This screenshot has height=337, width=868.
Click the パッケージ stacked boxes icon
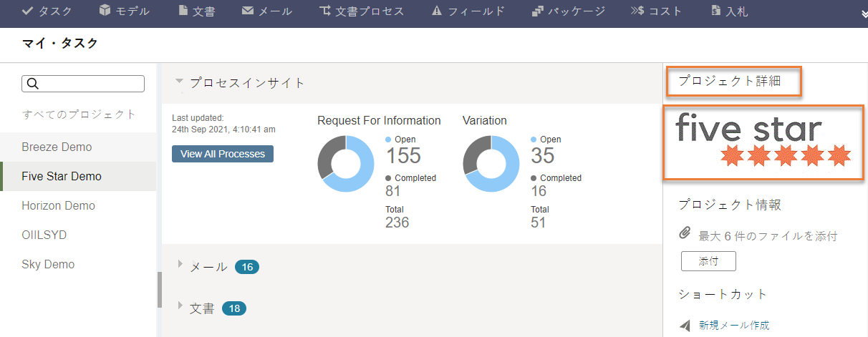pos(539,11)
